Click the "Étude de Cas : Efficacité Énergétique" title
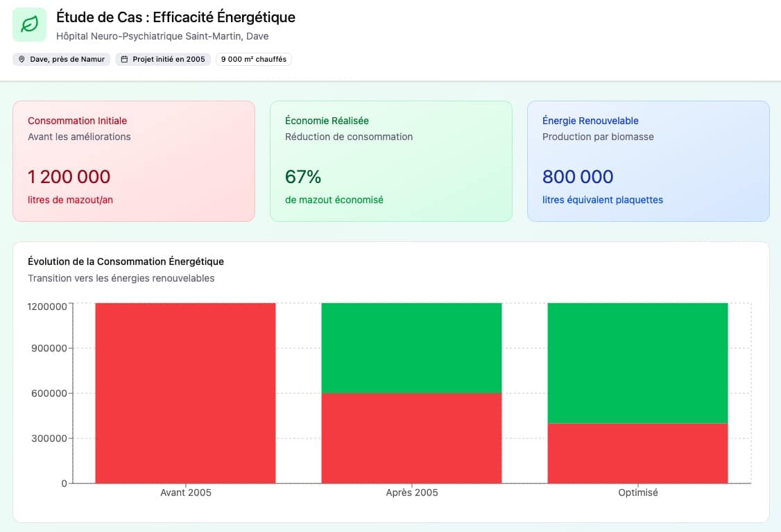Viewport: 781px width, 532px height. [x=175, y=17]
